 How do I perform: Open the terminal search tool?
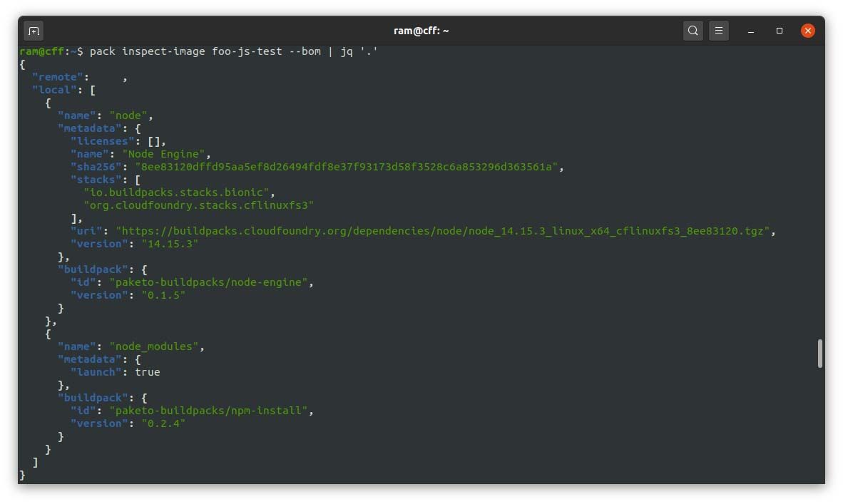(693, 31)
